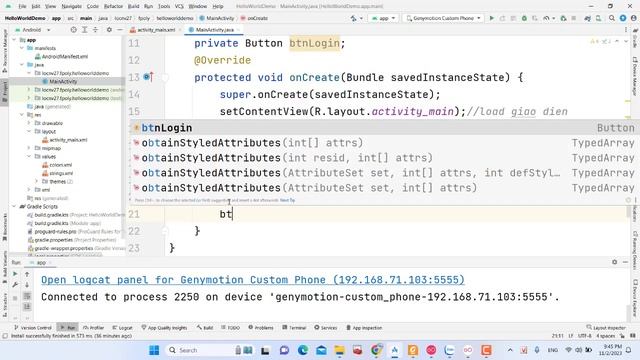Click the onCreate breadcrumb item
Viewport: 640px width, 360px height.
tap(254, 18)
